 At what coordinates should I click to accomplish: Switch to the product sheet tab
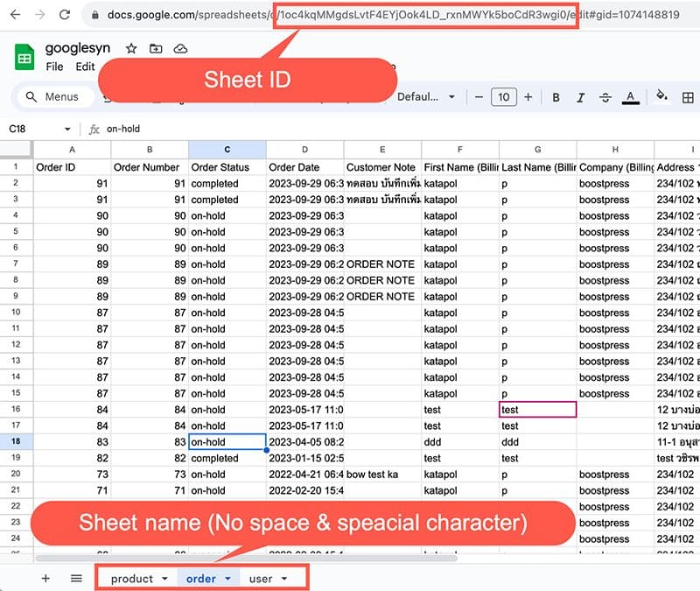(131, 578)
